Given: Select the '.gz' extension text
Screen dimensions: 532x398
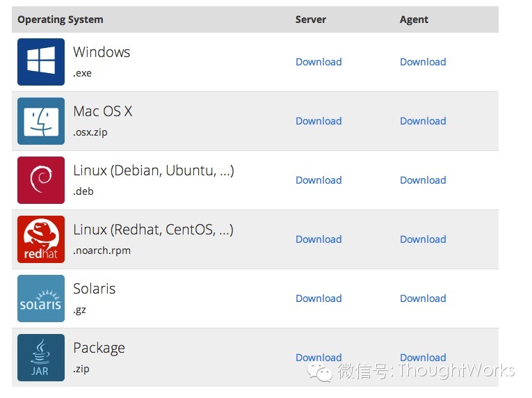Looking at the screenshot, I should (79, 310).
